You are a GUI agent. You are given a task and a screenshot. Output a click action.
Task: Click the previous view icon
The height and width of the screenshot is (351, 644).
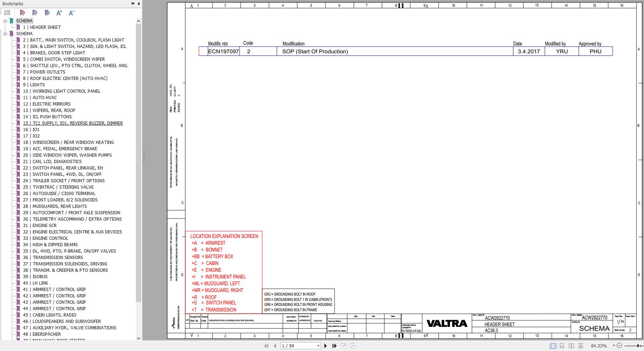point(344,346)
